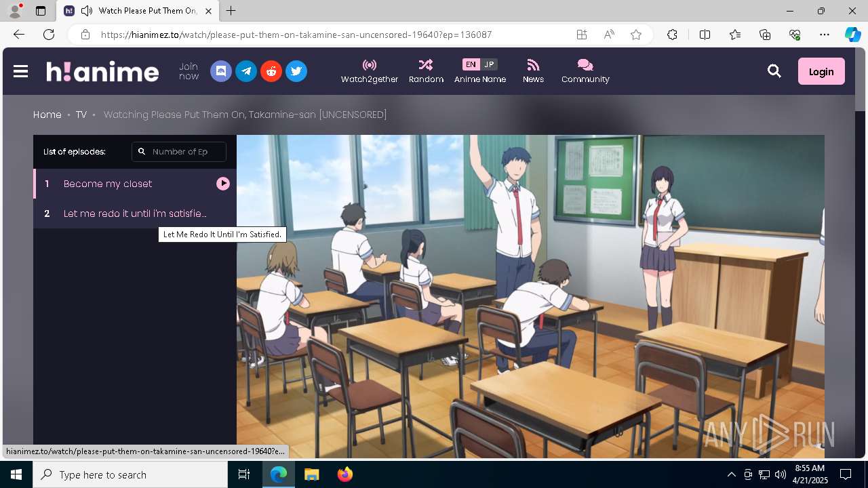868x488 pixels.
Task: Go to TV breadcrumb
Action: (81, 115)
